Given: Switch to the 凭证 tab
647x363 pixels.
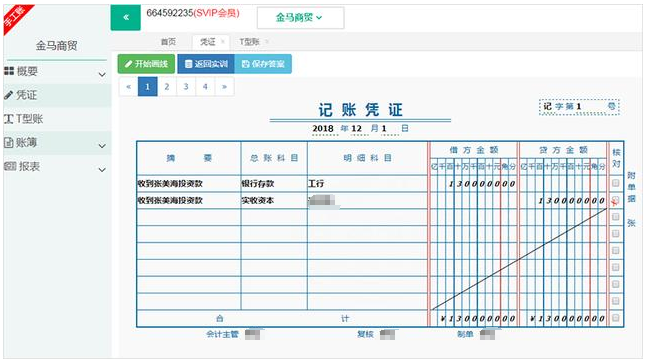Looking at the screenshot, I should click(208, 42).
